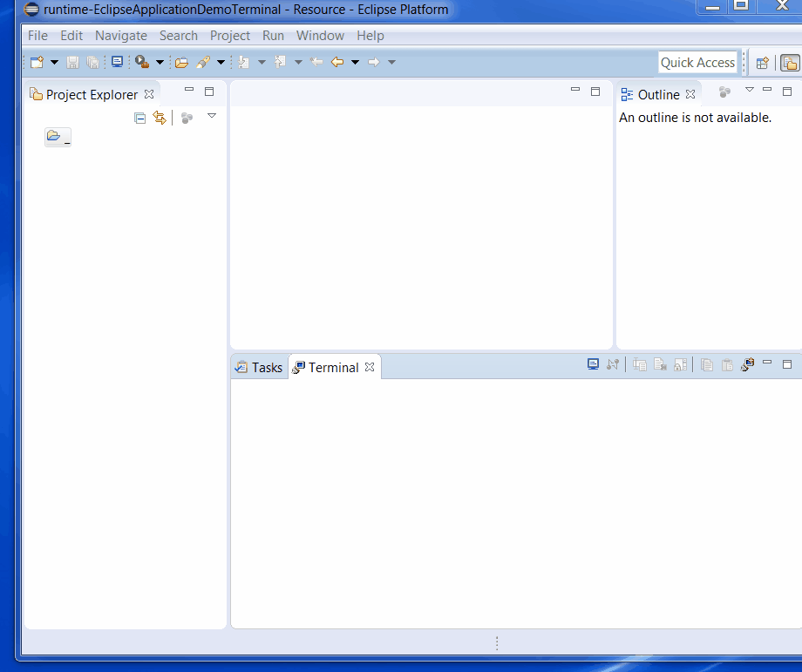
Task: Click the New wizard toolbar icon
Action: click(x=37, y=62)
